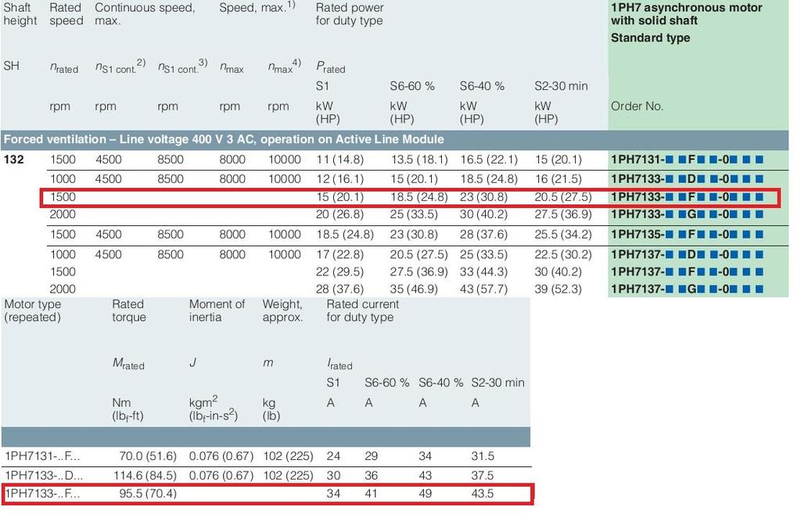Screen dimensions: 801x532
Task: Click rated current value '37.5'
Action: (x=483, y=475)
